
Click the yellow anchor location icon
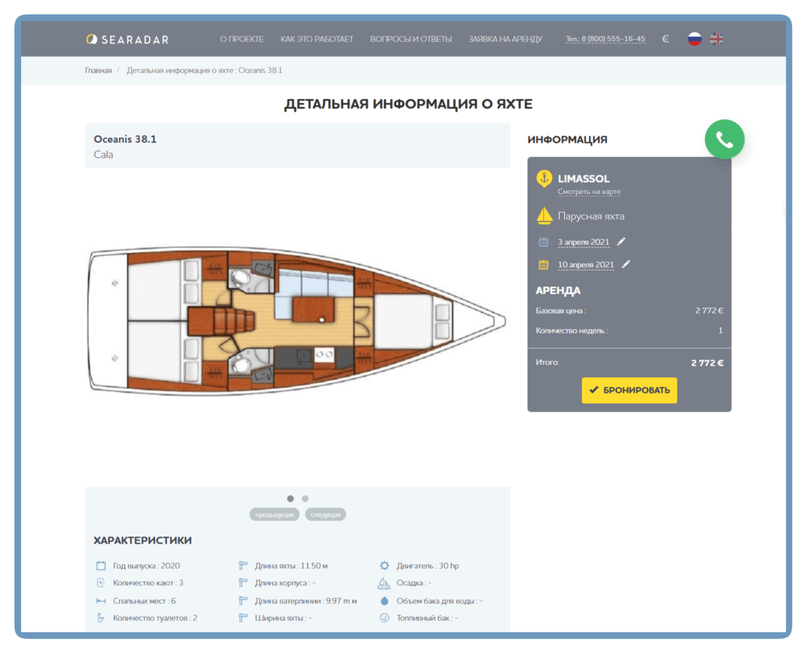(x=544, y=179)
